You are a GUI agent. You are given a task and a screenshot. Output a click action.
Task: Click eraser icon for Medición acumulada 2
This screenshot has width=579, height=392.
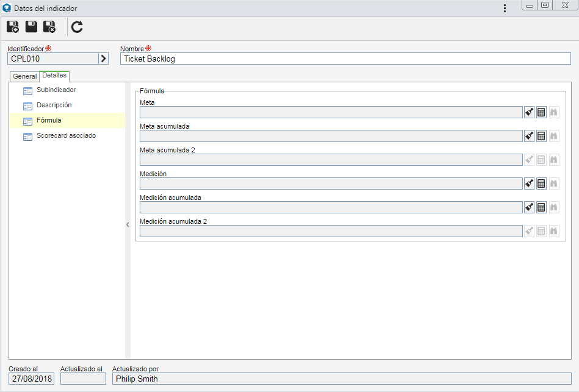pyautogui.click(x=529, y=231)
